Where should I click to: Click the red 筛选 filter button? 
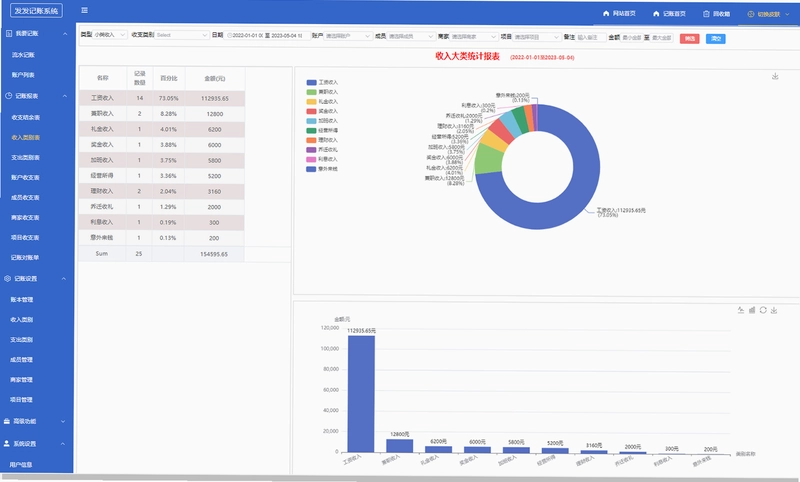point(689,38)
